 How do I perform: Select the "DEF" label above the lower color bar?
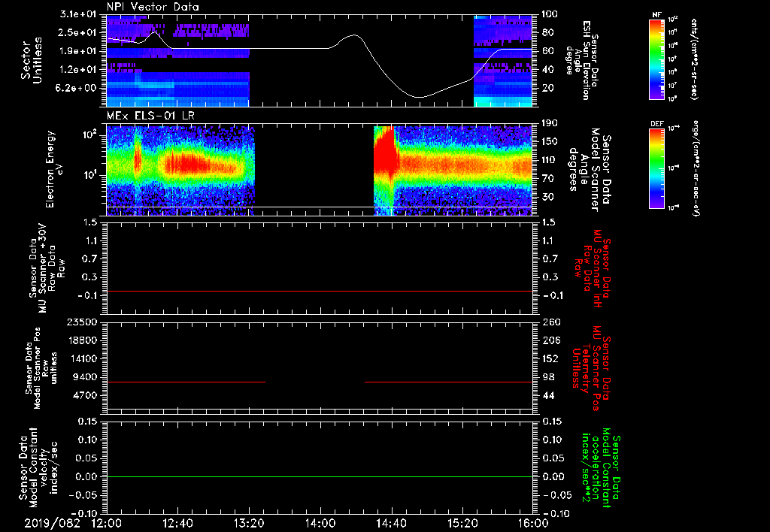point(657,124)
